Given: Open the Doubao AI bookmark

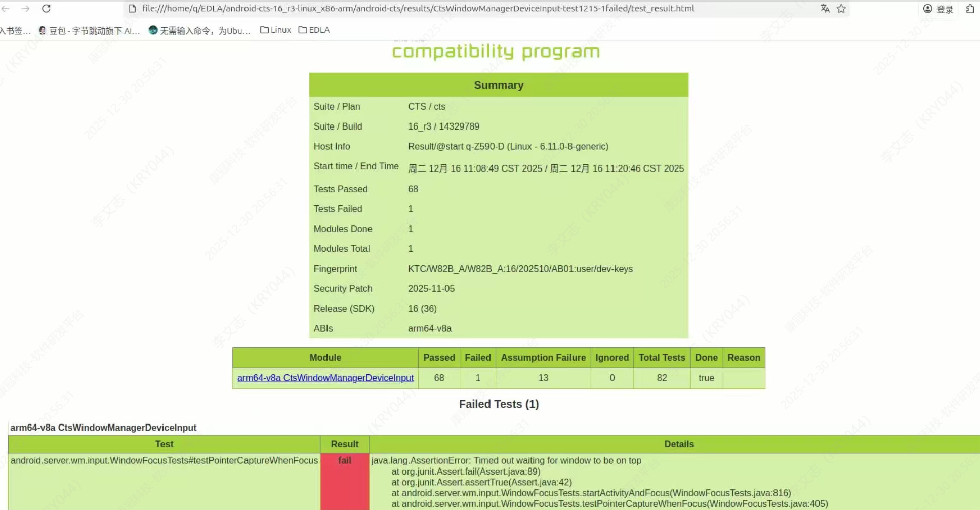Looking at the screenshot, I should click(90, 30).
